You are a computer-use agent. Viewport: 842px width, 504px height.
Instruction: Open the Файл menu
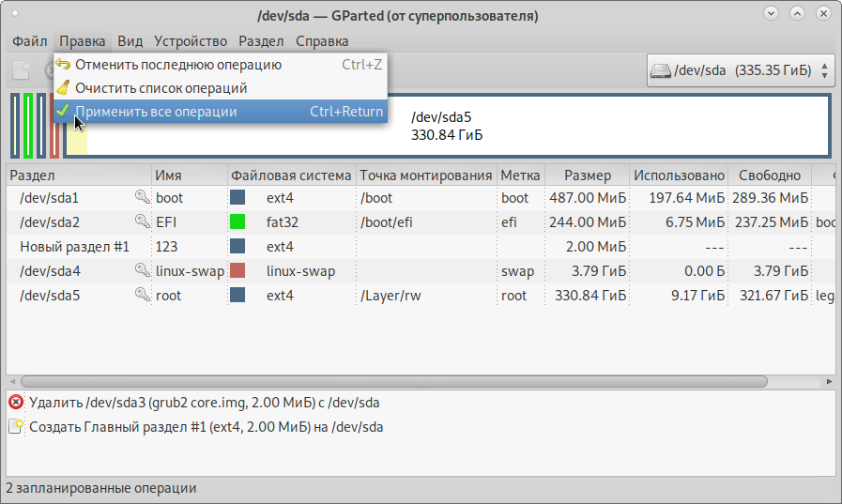29,41
